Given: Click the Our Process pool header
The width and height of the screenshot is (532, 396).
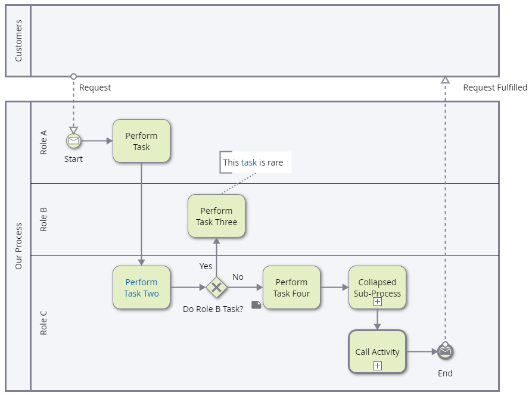Looking at the screenshot, I should point(18,246).
